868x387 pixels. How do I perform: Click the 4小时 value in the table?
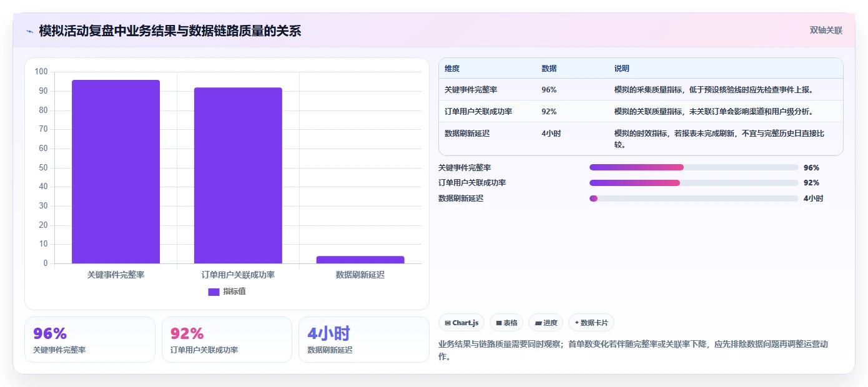tap(551, 134)
